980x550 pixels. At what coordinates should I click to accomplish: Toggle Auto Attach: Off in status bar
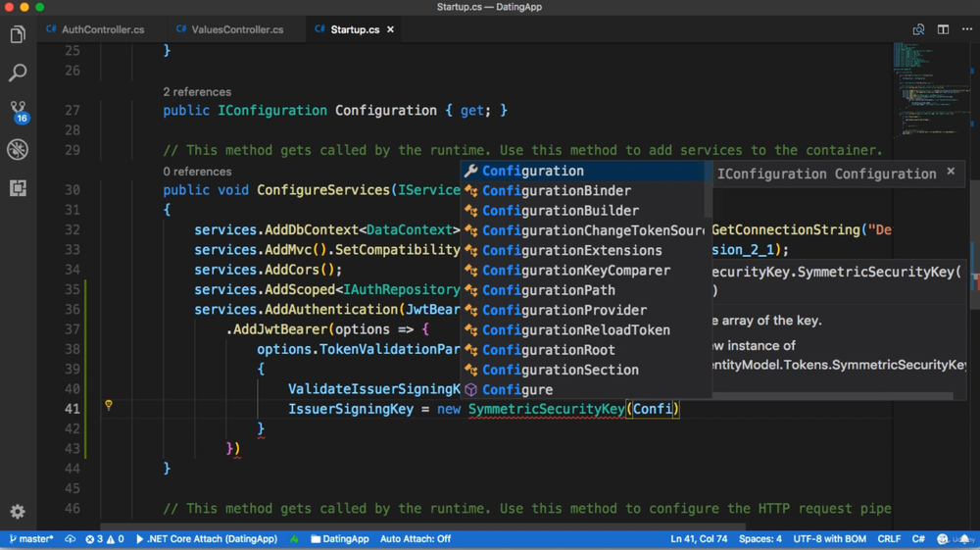(x=415, y=539)
